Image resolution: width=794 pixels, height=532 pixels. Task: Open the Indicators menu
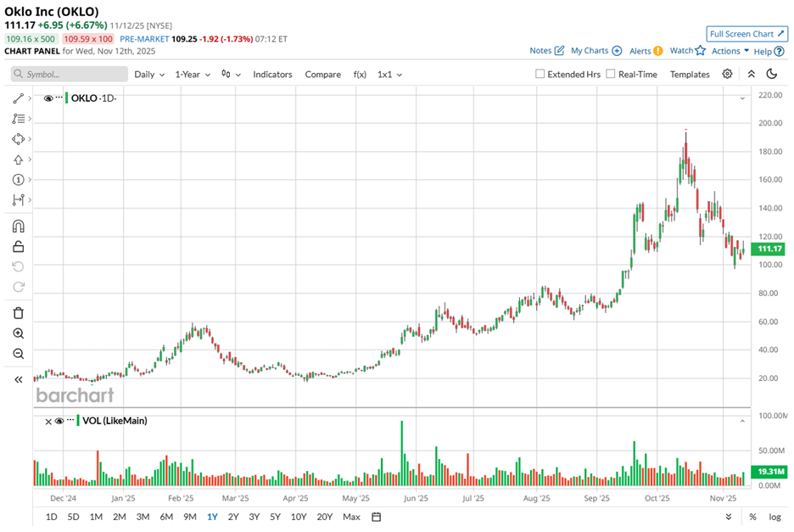tap(272, 75)
